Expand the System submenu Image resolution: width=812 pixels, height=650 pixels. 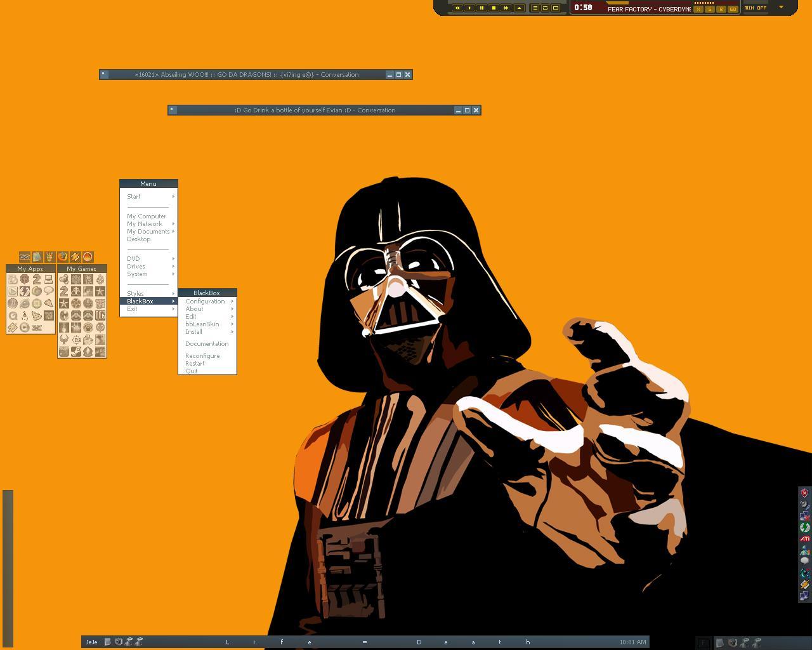(148, 274)
